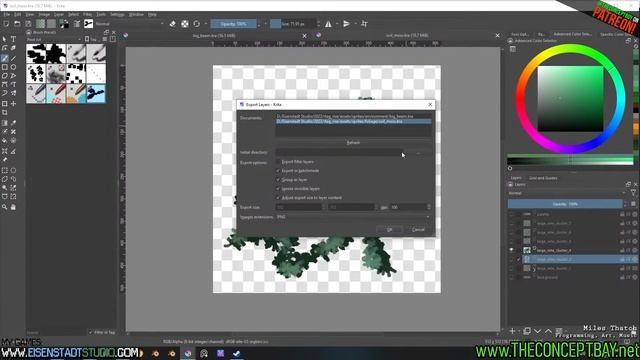The width and height of the screenshot is (640, 360).
Task: Click browse button beside Initial directory
Action: (x=418, y=152)
